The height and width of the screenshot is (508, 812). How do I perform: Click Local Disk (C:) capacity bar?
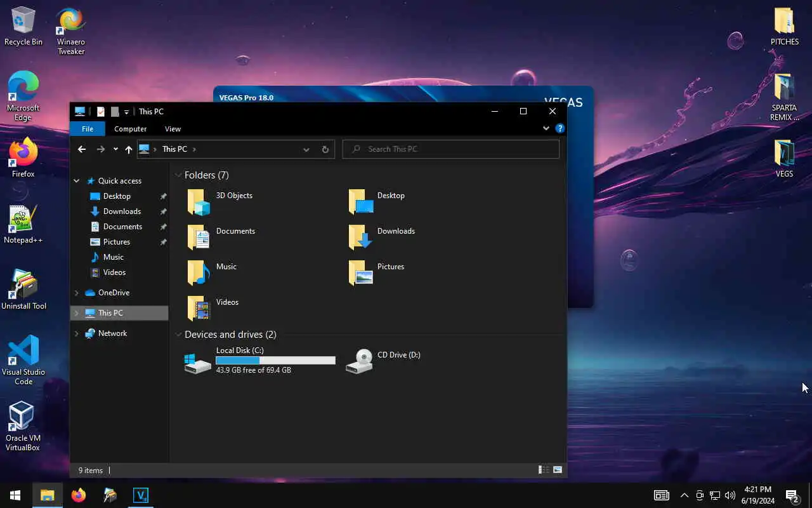275,360
